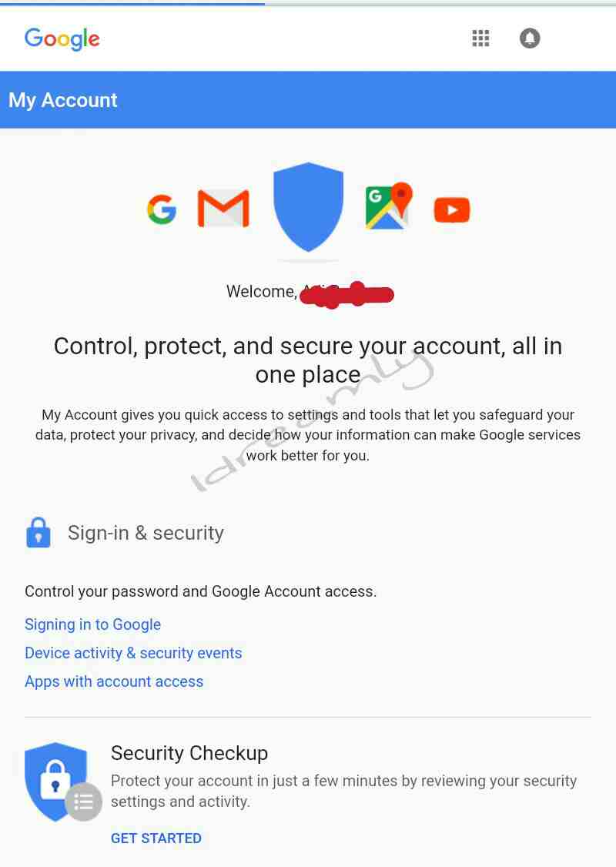The image size is (616, 867).
Task: Click the Google logo
Action: (62, 38)
